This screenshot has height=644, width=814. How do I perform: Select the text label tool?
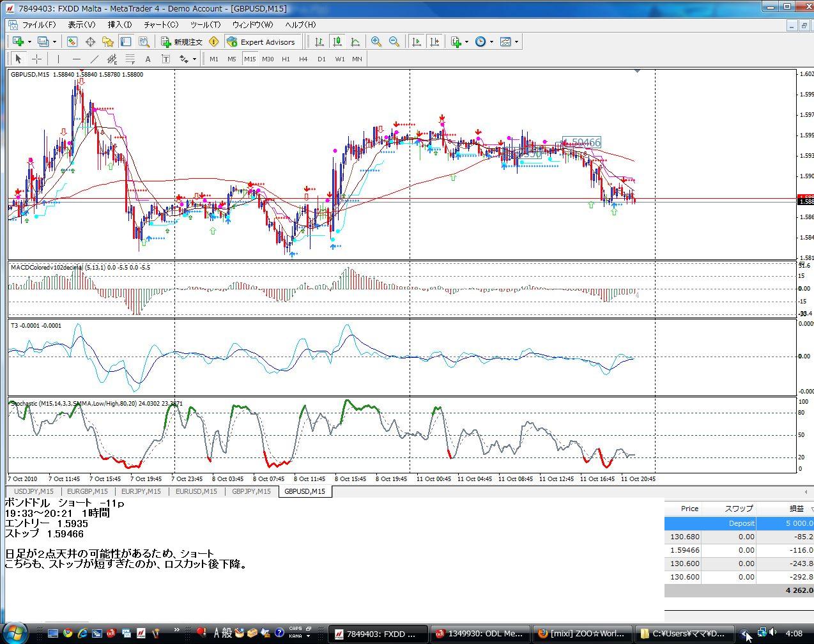coord(165,59)
